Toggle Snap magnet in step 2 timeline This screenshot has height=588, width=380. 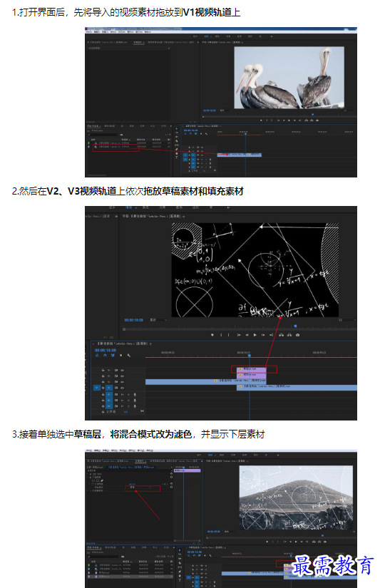click(x=105, y=356)
